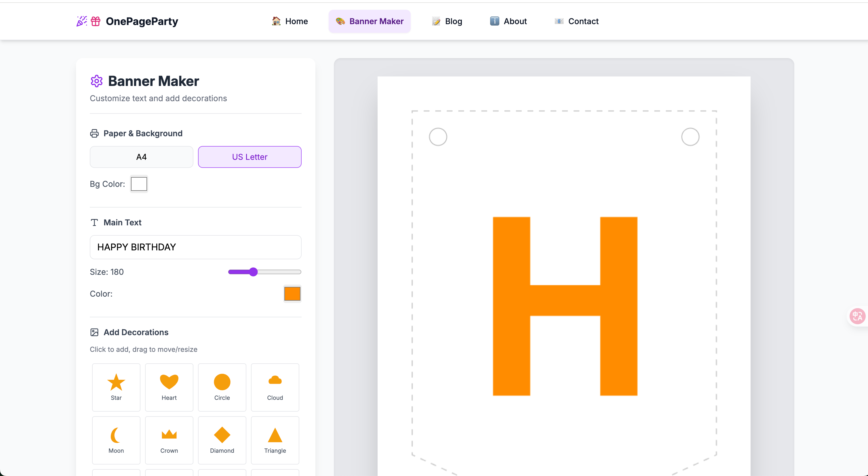
Task: Add a Triangle decoration
Action: click(x=275, y=440)
